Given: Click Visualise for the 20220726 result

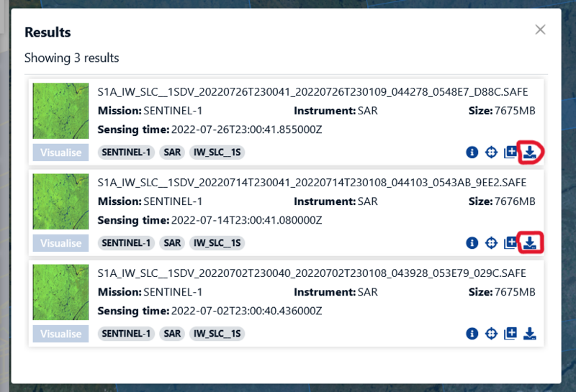Looking at the screenshot, I should click(60, 152).
